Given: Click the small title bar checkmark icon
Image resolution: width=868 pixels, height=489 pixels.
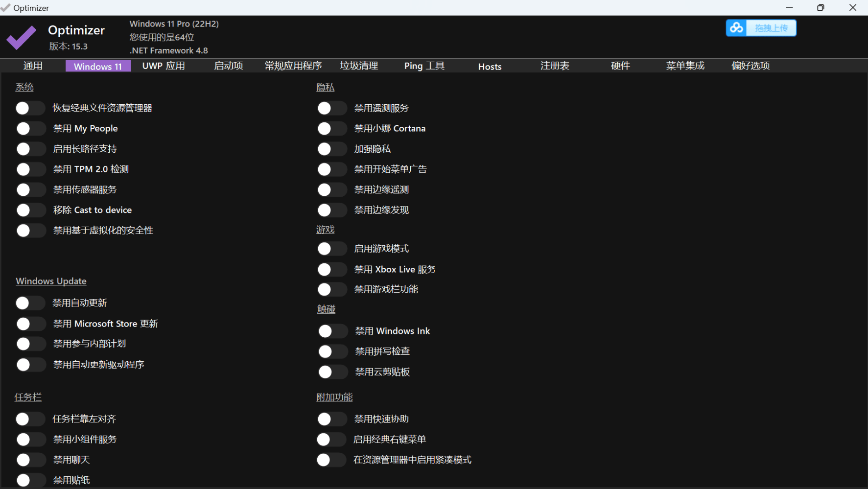Looking at the screenshot, I should point(5,8).
